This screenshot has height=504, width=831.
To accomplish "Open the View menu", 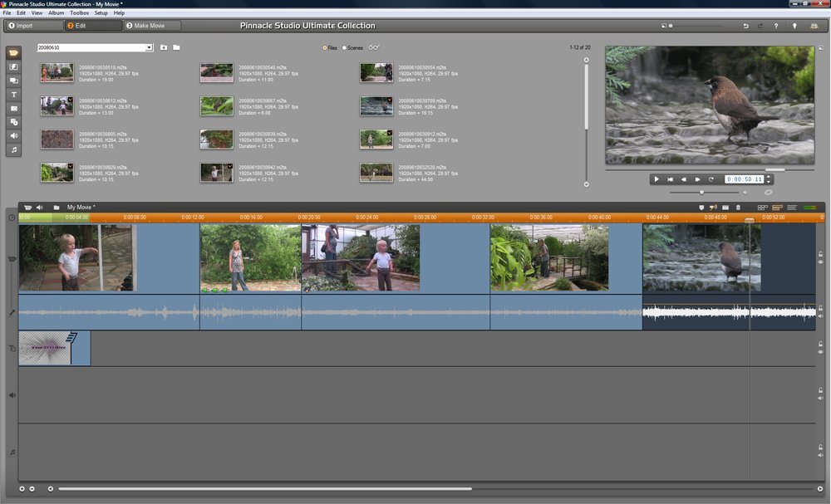I will click(x=37, y=12).
